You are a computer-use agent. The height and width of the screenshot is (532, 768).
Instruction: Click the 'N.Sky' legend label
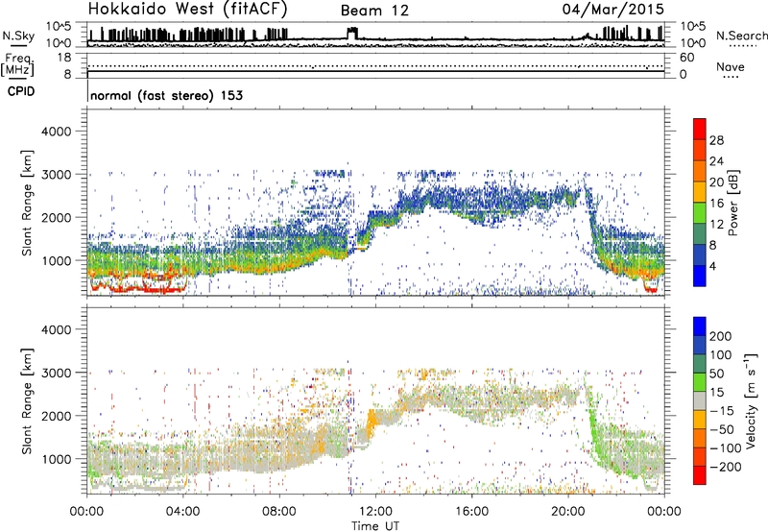(x=18, y=36)
